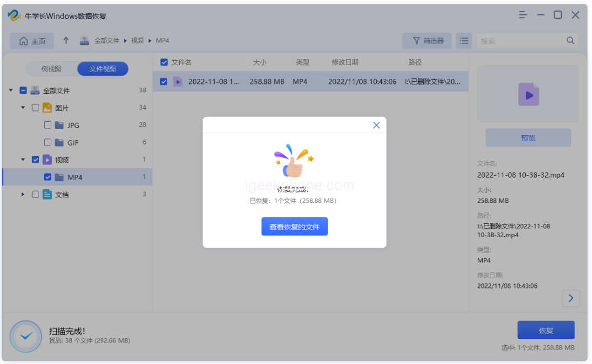This screenshot has height=364, width=592.
Task: Uncheck the select-all 文件名 header checkbox
Action: tap(164, 62)
